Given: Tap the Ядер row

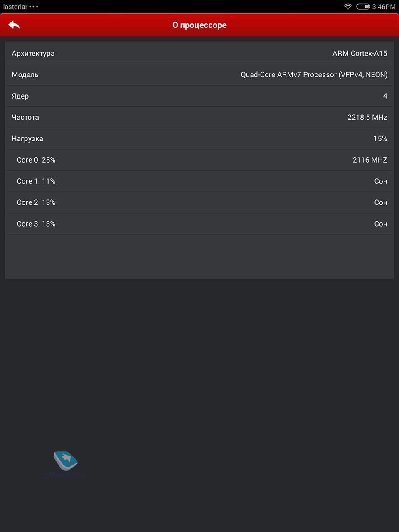Looking at the screenshot, I should tap(199, 96).
